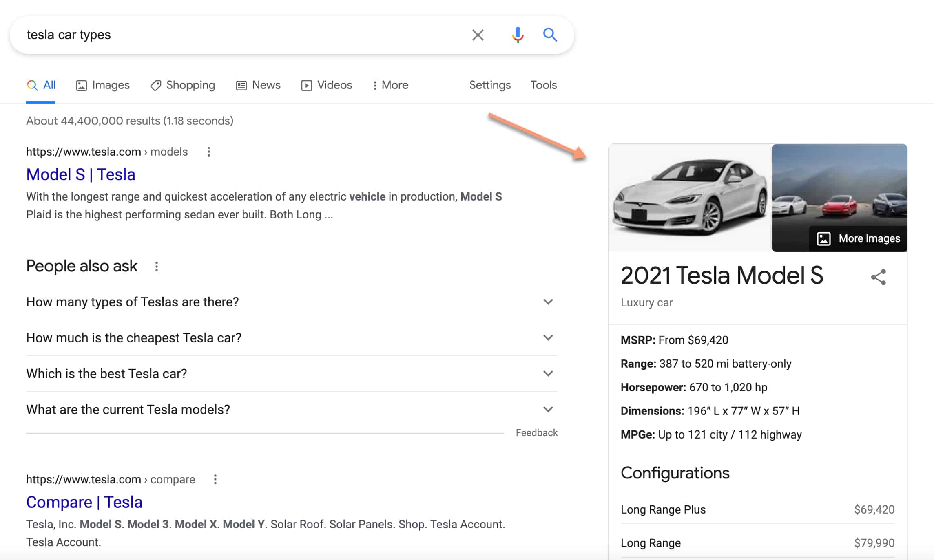Open the Compare | Tesla result
Viewport: 934px width, 560px height.
tap(84, 502)
